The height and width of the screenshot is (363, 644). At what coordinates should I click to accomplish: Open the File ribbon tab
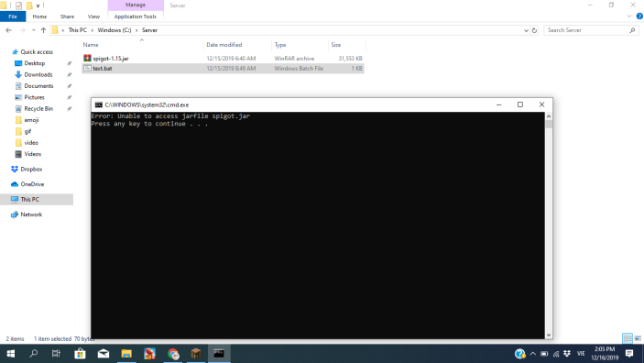[x=13, y=16]
